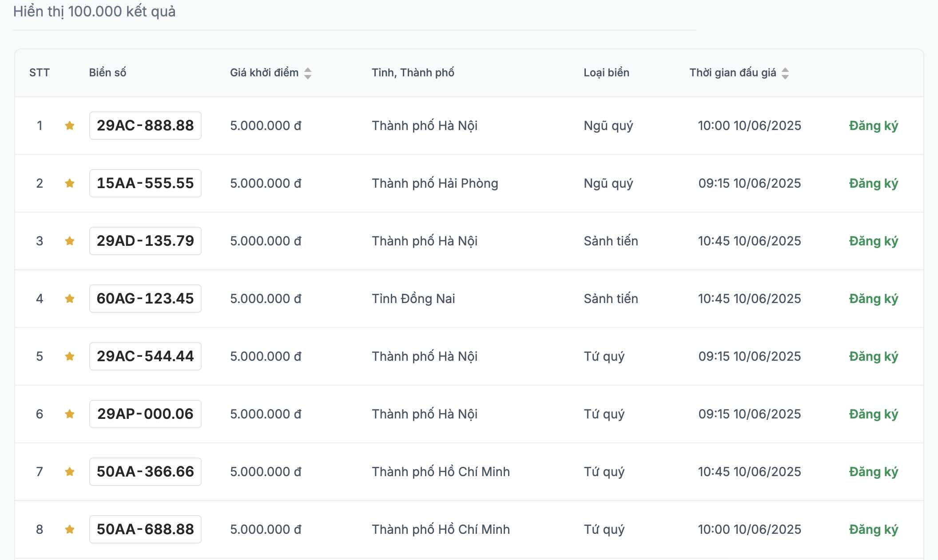Screen dimensions: 938x560
Task: Mark plate 29AC-544.44 with the star icon
Action: pos(70,356)
